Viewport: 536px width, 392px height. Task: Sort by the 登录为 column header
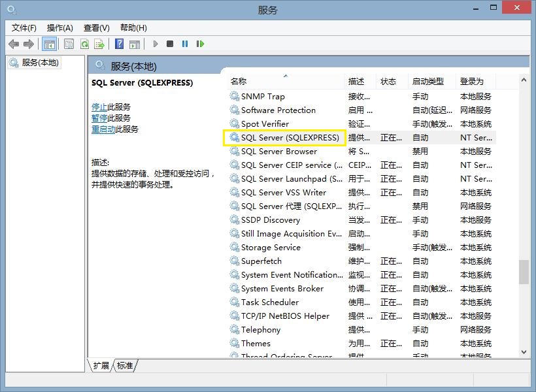(x=475, y=81)
